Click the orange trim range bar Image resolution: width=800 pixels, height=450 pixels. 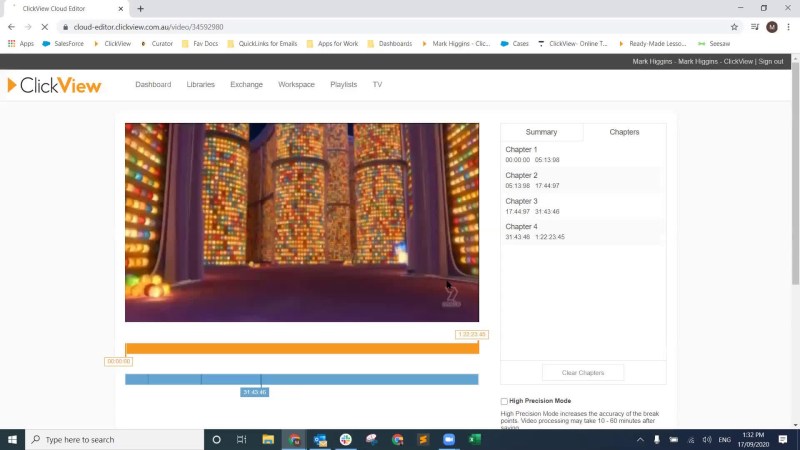coord(302,348)
